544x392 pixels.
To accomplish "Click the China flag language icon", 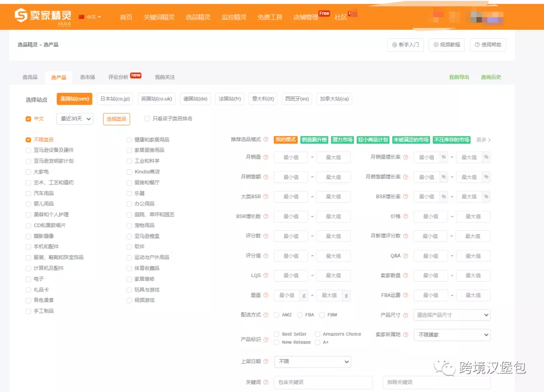I will pos(81,17).
